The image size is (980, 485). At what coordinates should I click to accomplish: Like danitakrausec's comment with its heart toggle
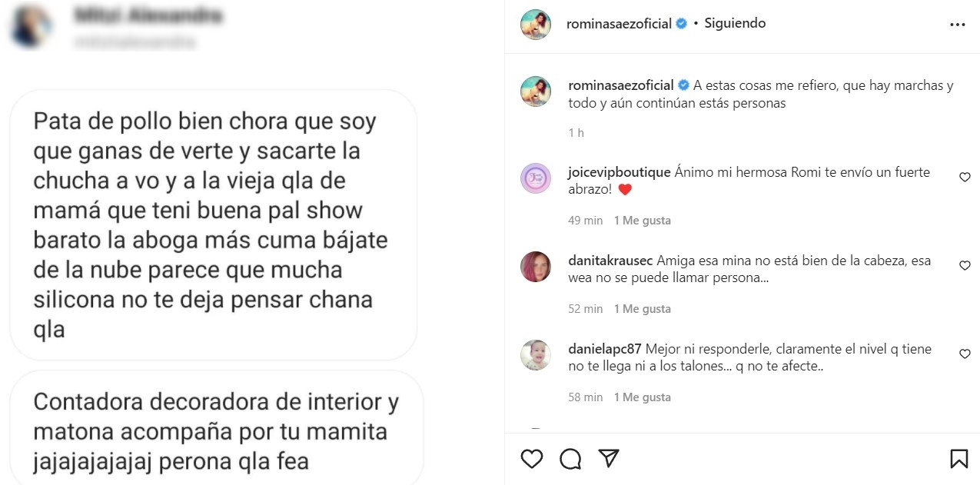[x=965, y=265]
